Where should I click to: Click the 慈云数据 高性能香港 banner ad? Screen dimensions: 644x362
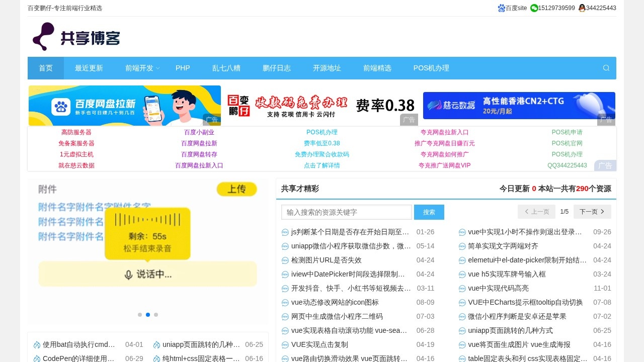pyautogui.click(x=519, y=106)
